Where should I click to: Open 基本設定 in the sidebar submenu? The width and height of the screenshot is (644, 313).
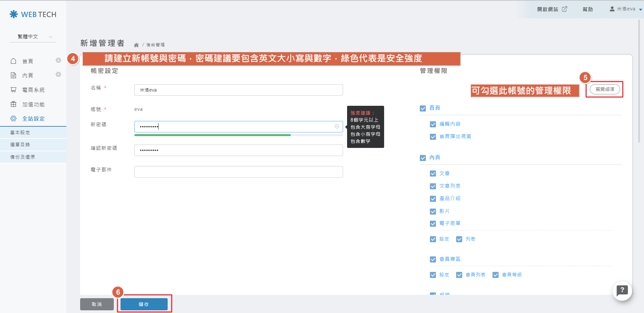[x=20, y=132]
